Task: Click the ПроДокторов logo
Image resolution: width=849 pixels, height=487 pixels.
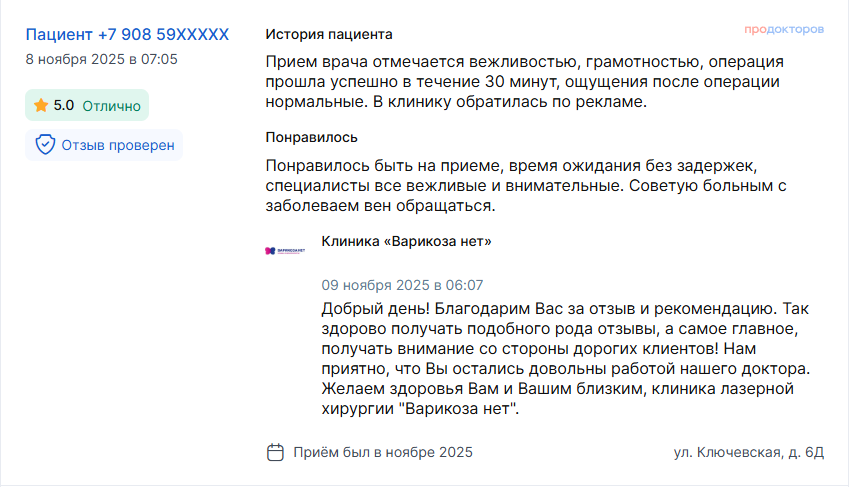Action: (784, 30)
